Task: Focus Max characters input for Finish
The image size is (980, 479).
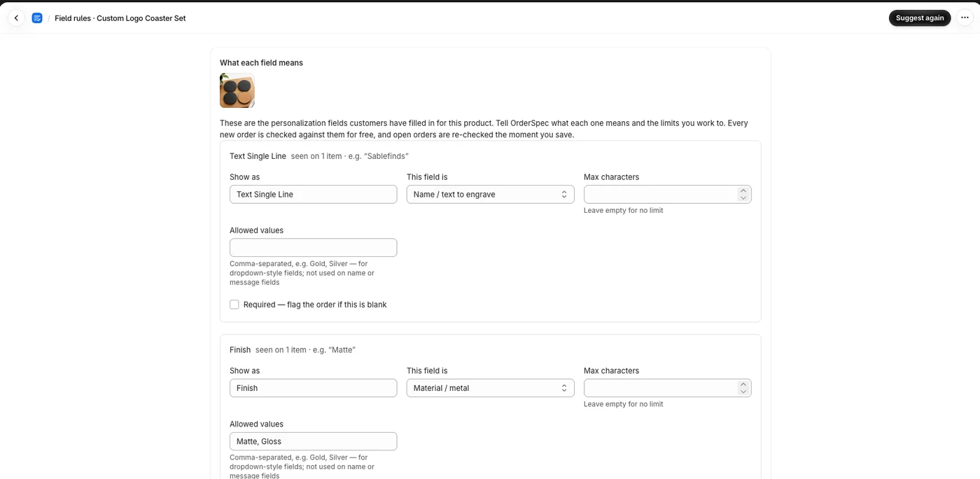Action: (667, 388)
